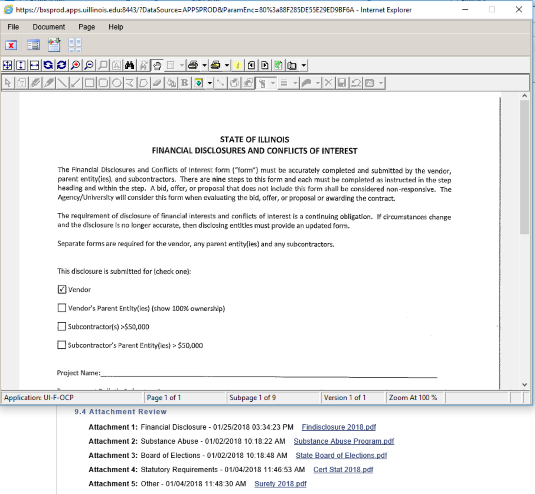This screenshot has height=494, width=535.
Task: Click the bold B annotation icon
Action: tap(185, 83)
